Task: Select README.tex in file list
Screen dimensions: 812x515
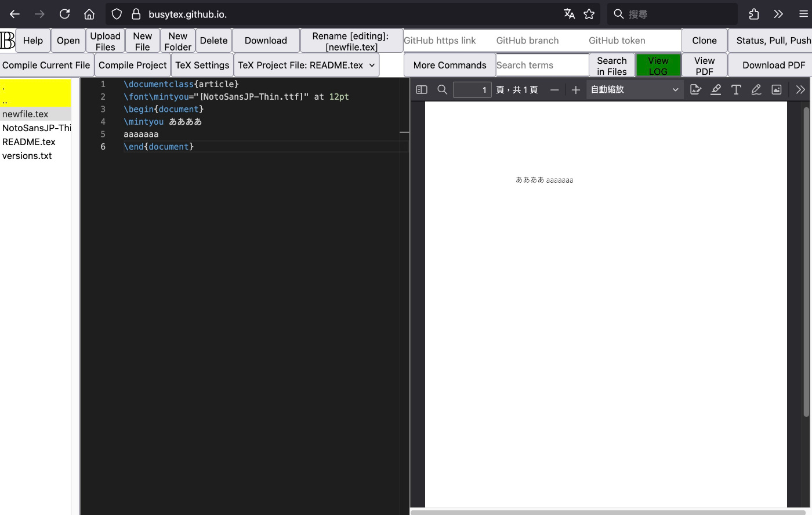Action: pos(35,142)
